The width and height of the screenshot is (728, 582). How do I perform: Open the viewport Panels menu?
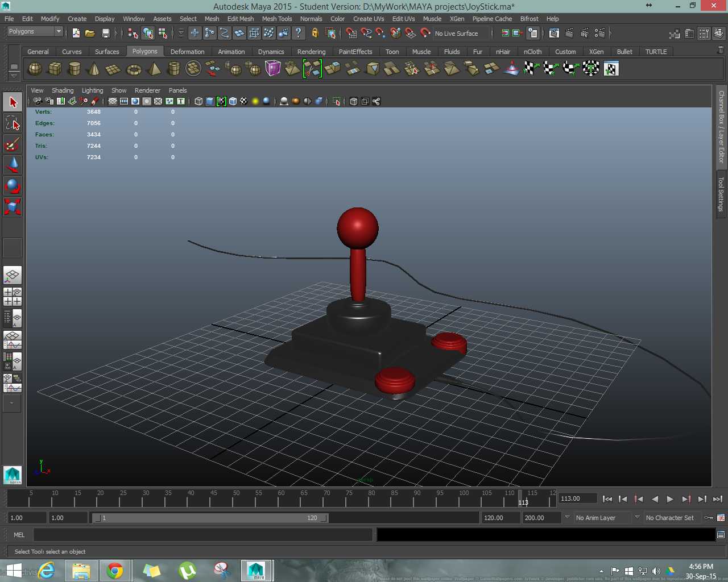click(x=177, y=90)
